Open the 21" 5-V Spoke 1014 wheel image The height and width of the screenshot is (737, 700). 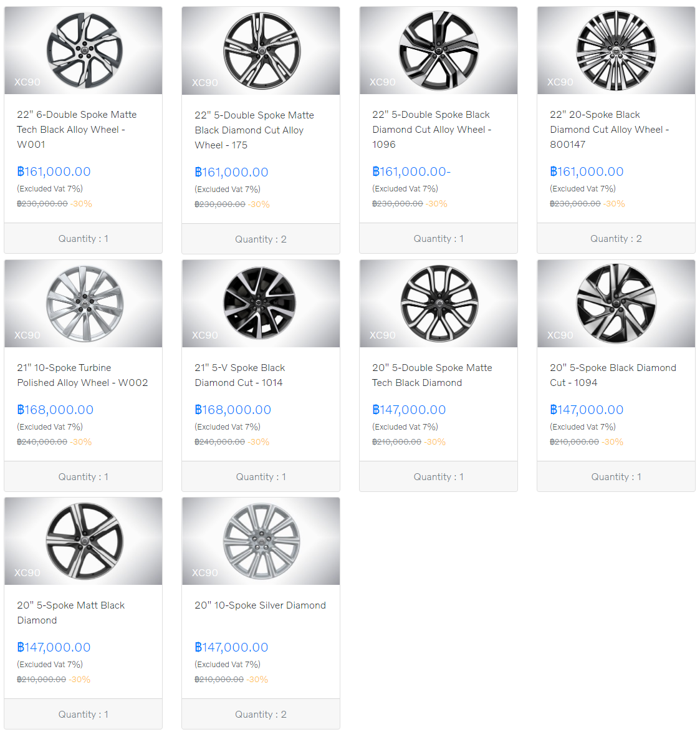click(261, 304)
